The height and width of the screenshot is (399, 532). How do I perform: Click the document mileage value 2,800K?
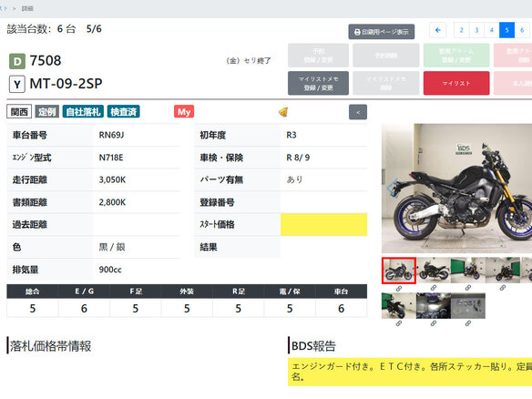pos(112,202)
